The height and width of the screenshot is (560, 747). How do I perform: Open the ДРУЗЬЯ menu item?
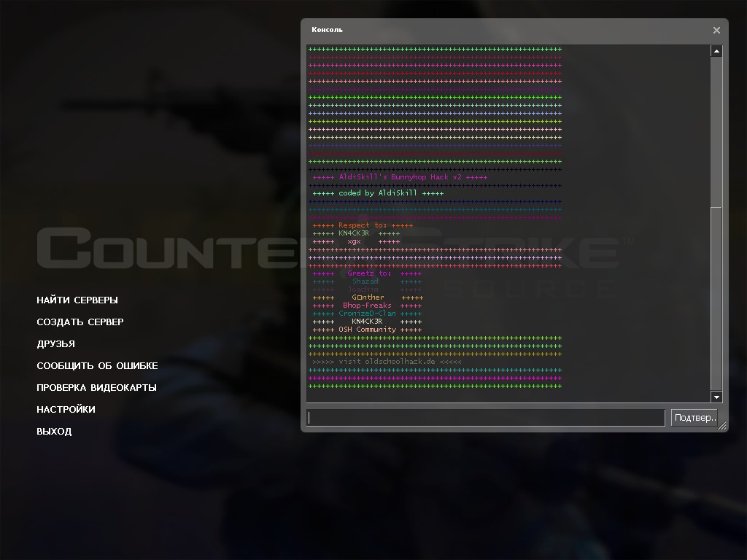tap(55, 344)
